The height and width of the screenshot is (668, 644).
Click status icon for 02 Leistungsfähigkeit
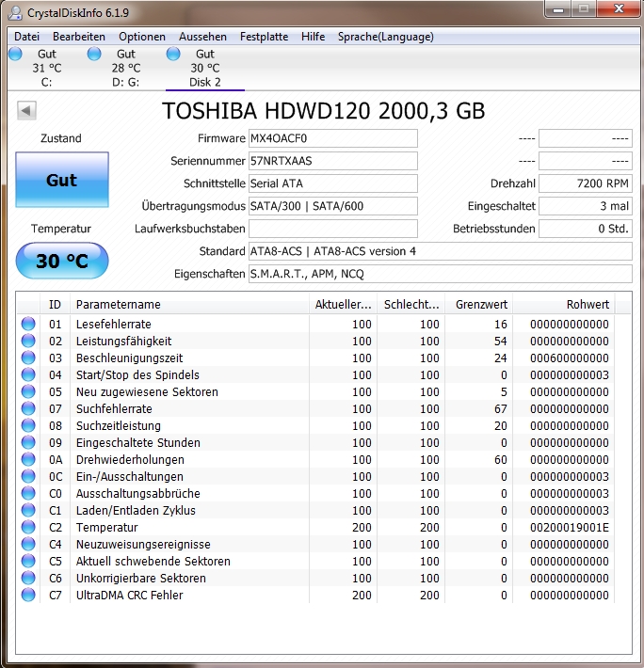28,341
